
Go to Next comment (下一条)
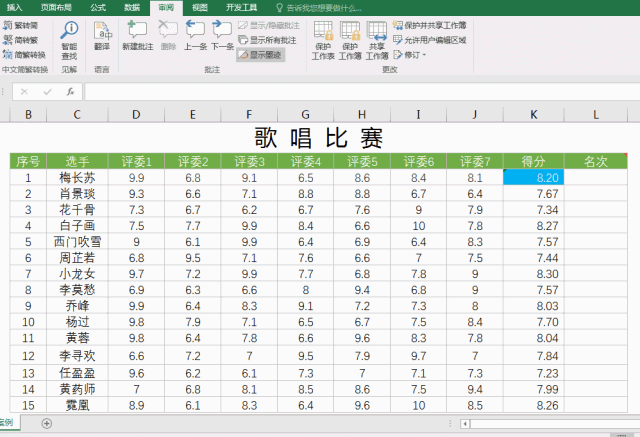pyautogui.click(x=222, y=36)
